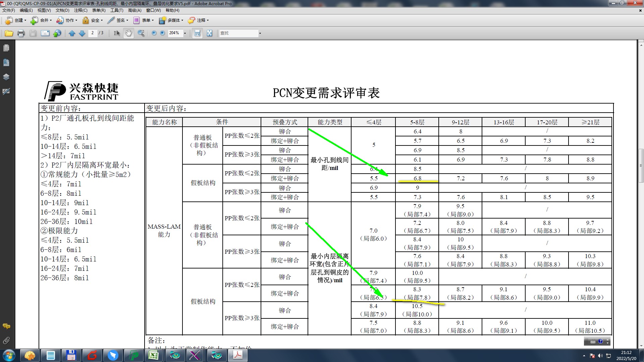
Task: Open the shell icon taskbar application
Action: [x=30, y=355]
